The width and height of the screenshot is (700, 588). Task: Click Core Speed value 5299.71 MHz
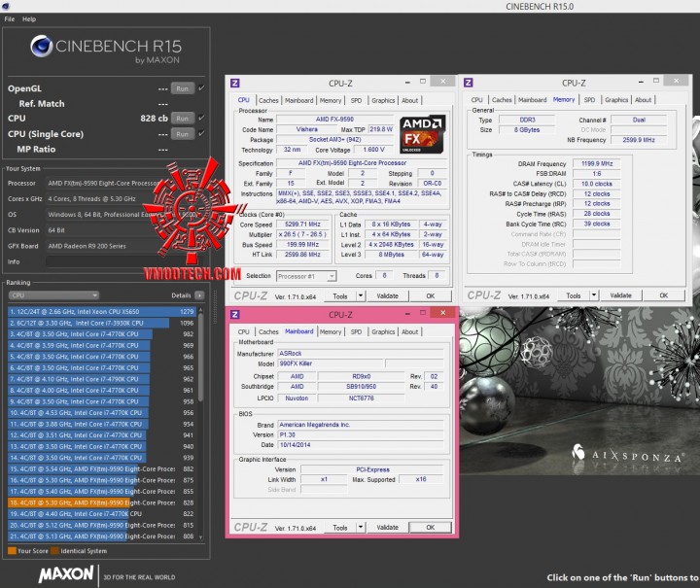click(x=302, y=225)
